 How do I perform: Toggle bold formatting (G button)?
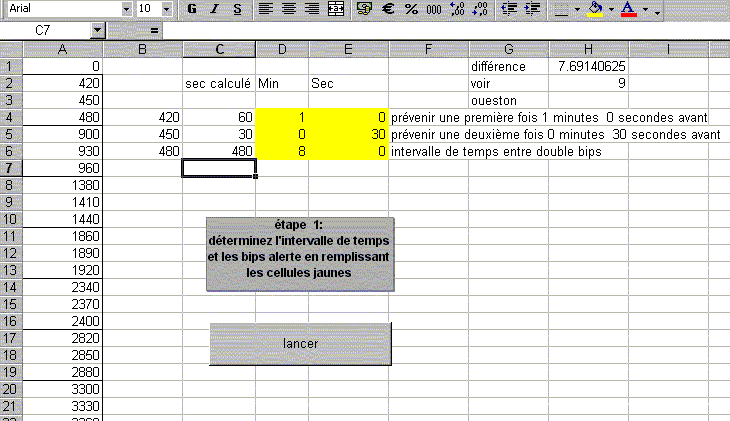[x=192, y=8]
